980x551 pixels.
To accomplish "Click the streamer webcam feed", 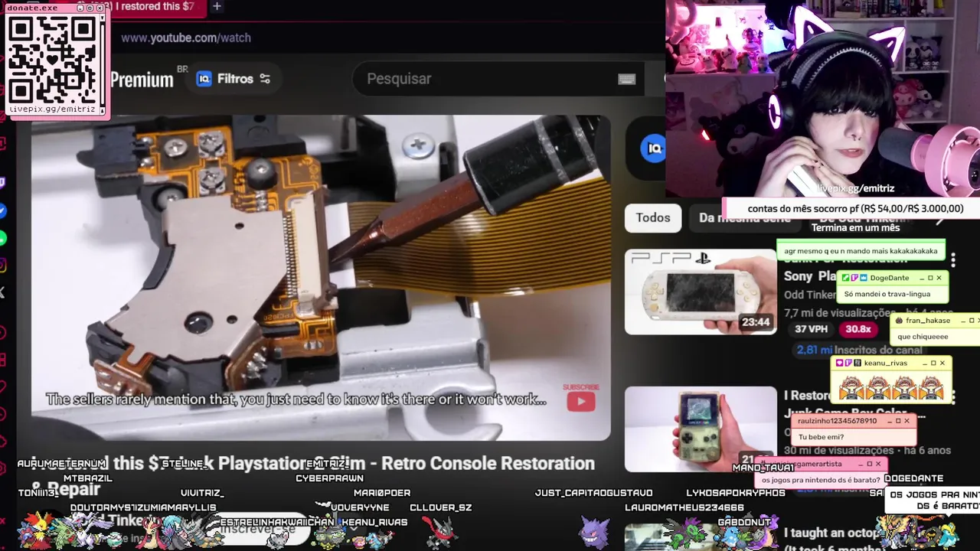I will [822, 98].
